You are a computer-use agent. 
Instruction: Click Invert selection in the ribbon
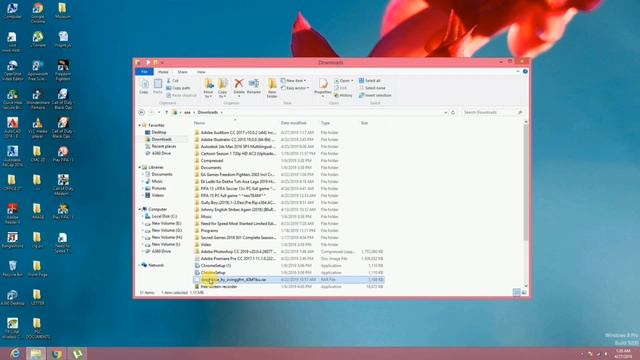click(375, 95)
